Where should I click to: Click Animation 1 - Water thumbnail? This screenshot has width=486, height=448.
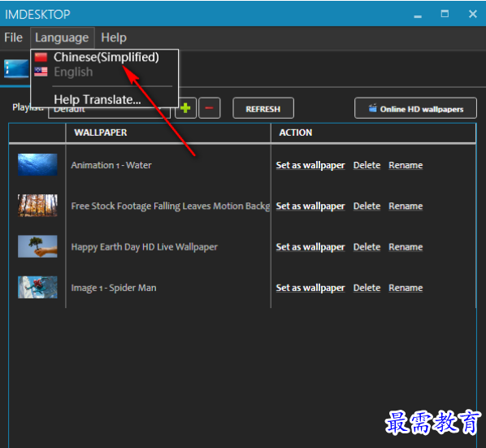click(37, 164)
